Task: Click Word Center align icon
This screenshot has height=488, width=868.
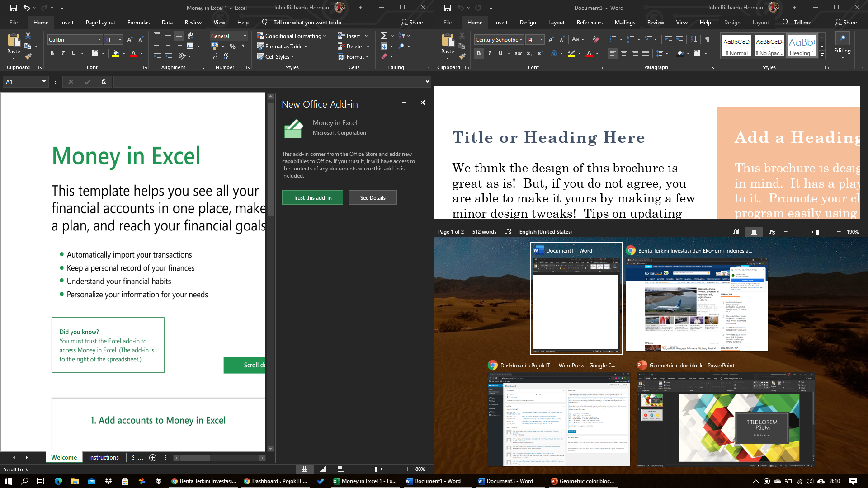Action: (x=624, y=53)
